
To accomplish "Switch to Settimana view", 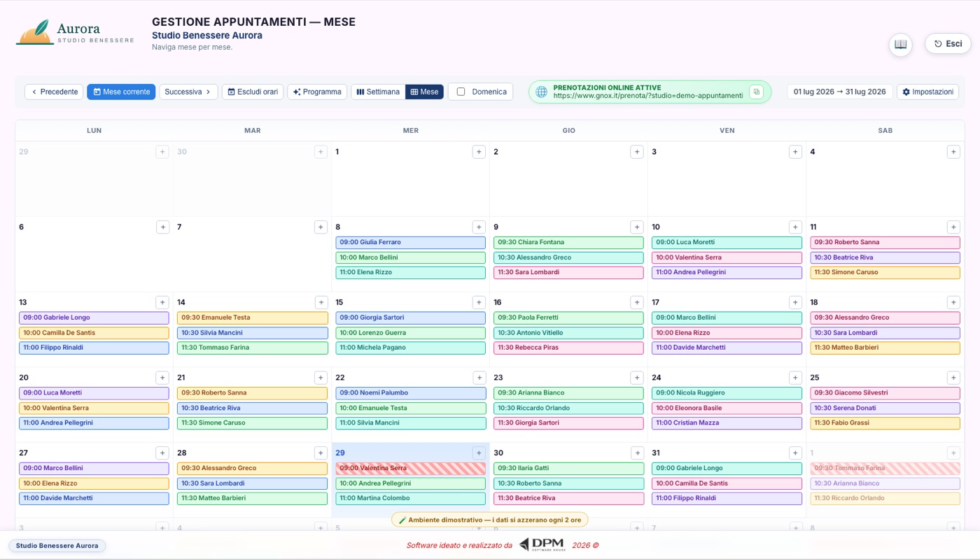I will pos(378,92).
